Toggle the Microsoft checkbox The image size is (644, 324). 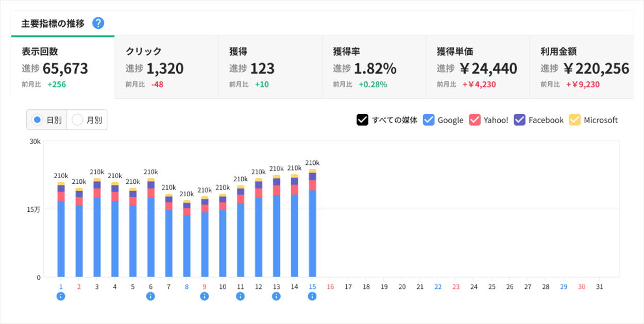(574, 120)
